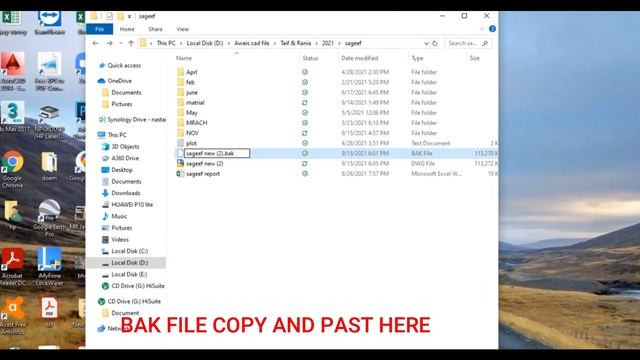Open iMyFone LockWiper desktop shortcut

coord(49,266)
